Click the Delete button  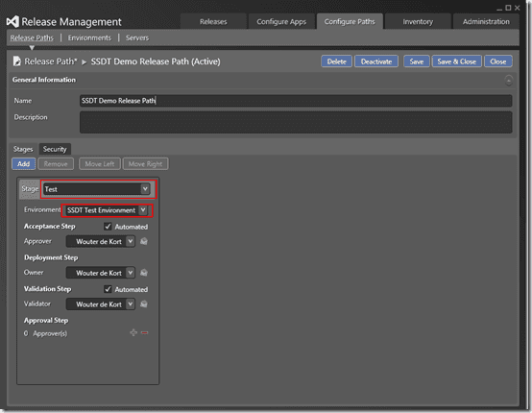click(x=336, y=61)
